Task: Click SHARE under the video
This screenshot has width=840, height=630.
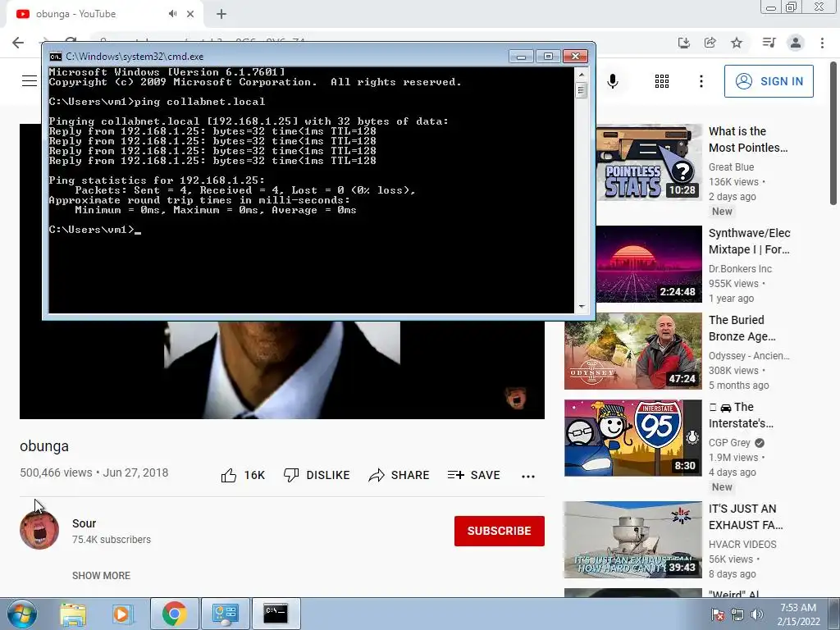Action: tap(399, 475)
